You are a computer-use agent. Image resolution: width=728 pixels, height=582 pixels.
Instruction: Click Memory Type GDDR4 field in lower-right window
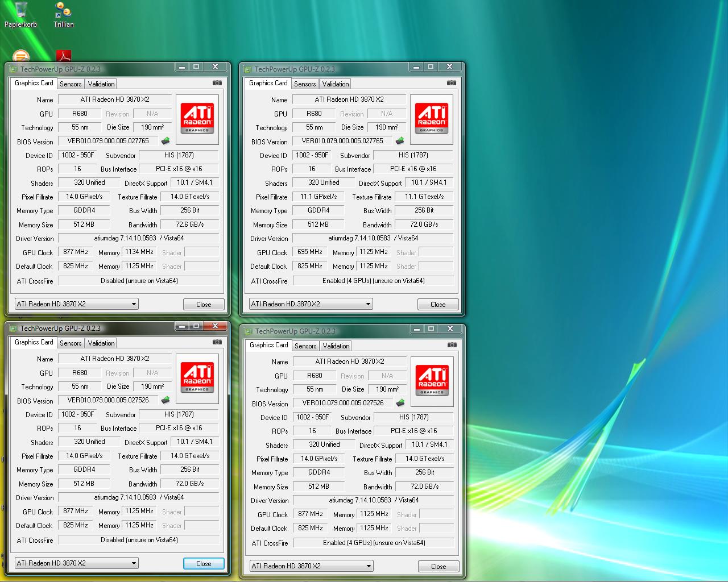click(x=319, y=472)
